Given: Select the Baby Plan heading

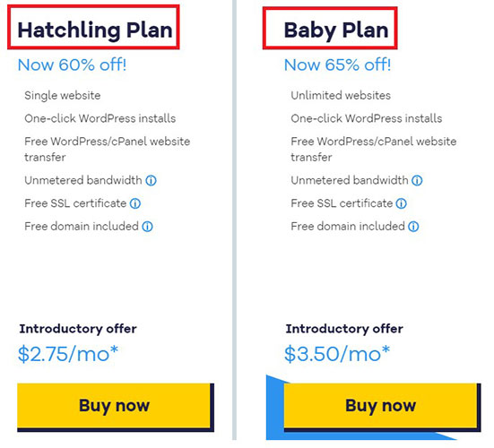Looking at the screenshot, I should (x=336, y=30).
